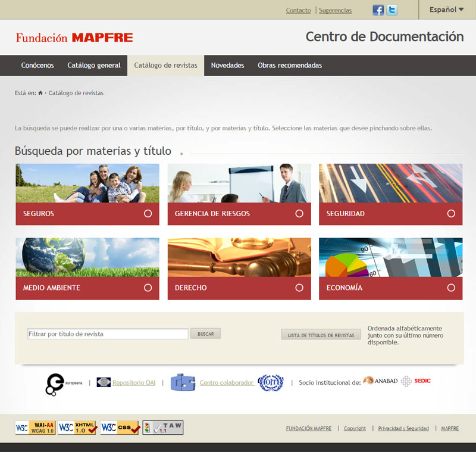This screenshot has height=452, width=476.
Task: Click the W3C WAI-AA WCAG 1.0 badge
Action: (x=35, y=428)
